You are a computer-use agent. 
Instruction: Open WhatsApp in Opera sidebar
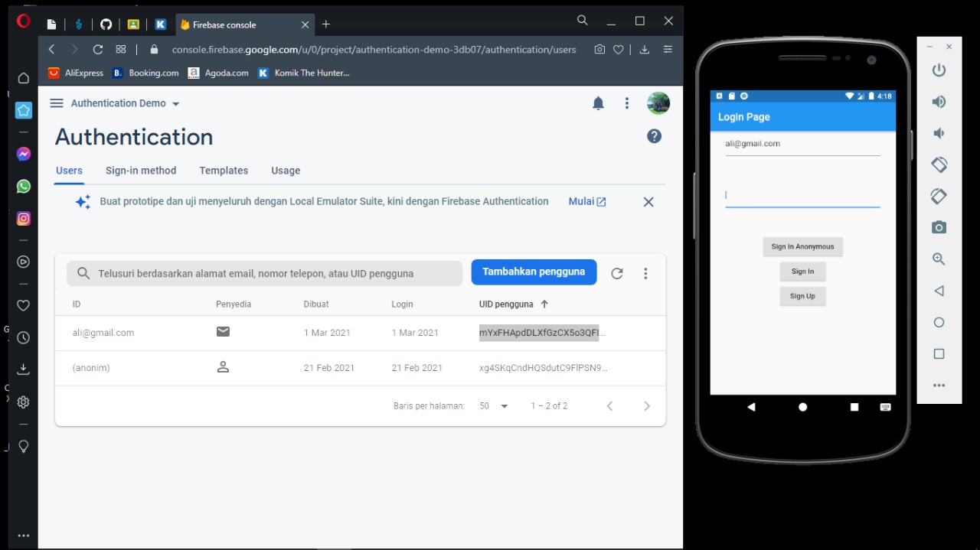point(24,186)
